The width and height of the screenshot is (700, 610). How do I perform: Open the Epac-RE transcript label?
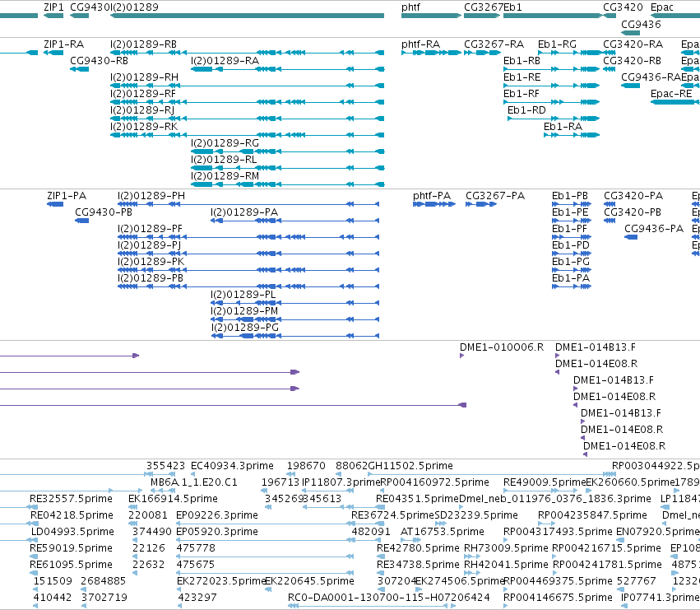[x=671, y=94]
